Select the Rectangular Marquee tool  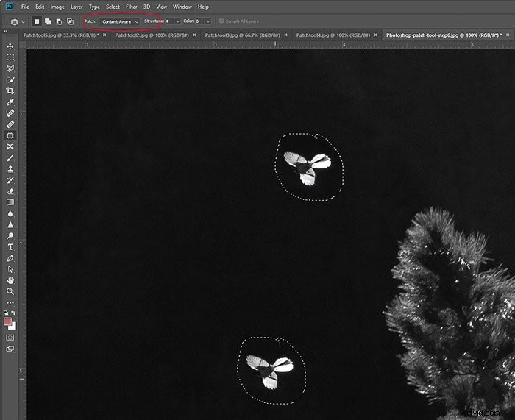pos(10,57)
